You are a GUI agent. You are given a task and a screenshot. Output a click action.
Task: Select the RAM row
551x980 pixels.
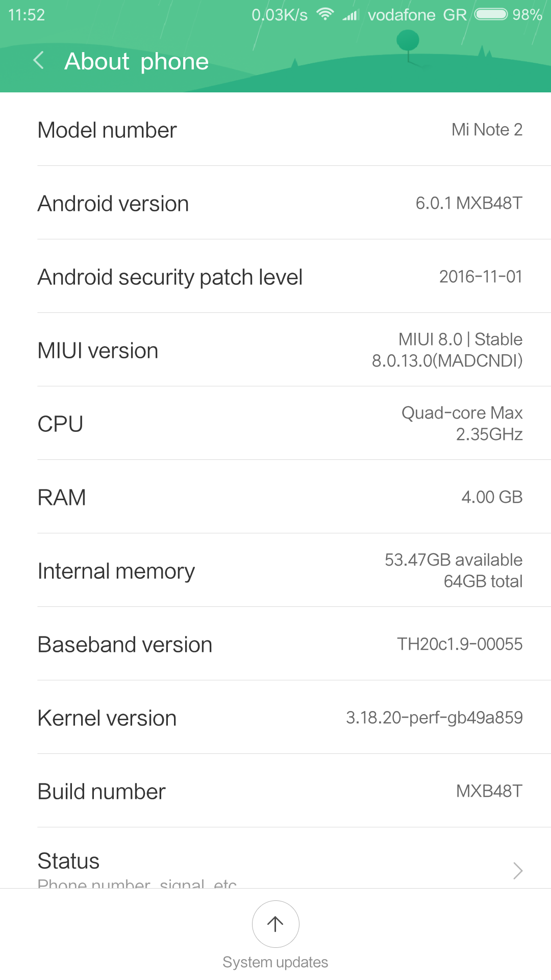(x=275, y=497)
